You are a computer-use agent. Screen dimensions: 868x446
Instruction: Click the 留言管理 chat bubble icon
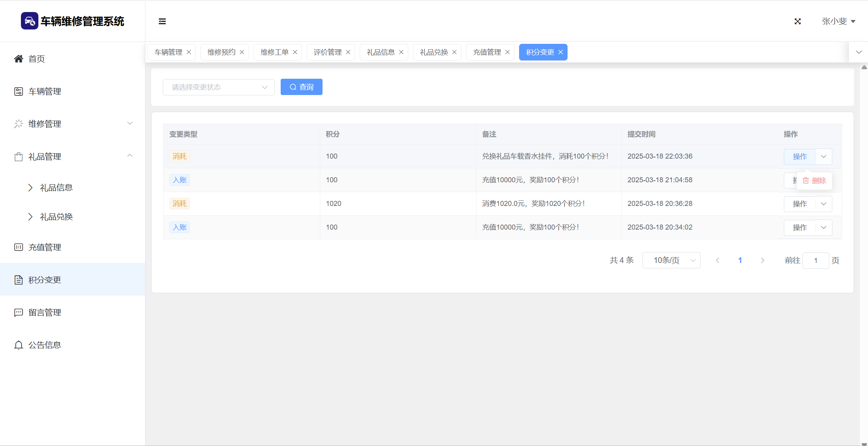click(x=19, y=313)
